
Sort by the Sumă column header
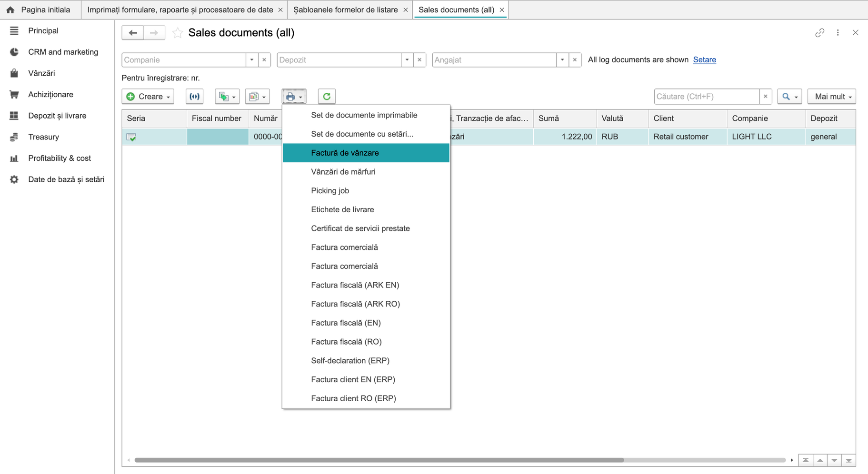click(x=565, y=118)
